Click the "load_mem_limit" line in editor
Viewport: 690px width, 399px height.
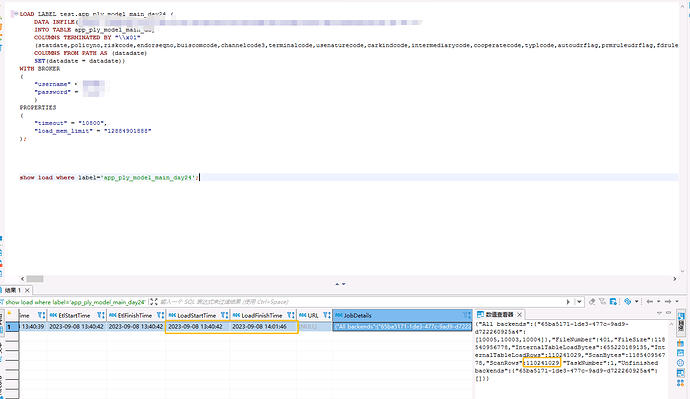click(93, 131)
